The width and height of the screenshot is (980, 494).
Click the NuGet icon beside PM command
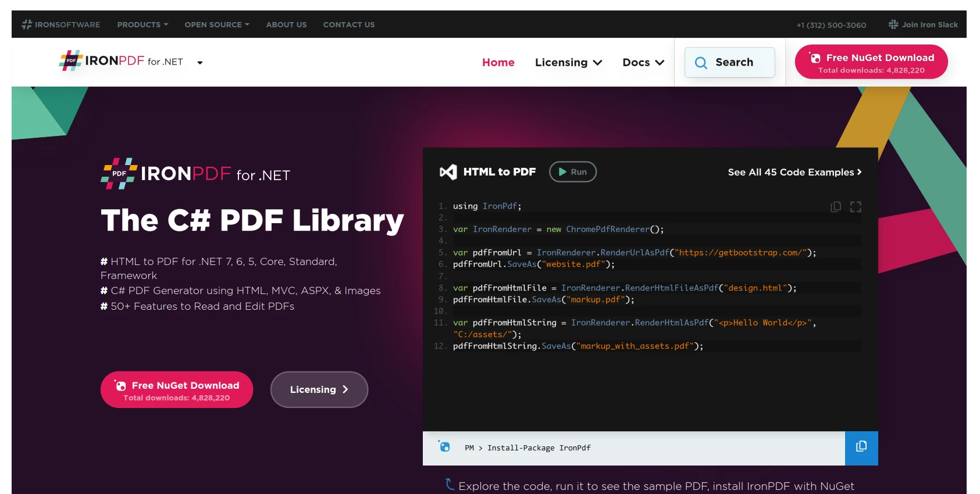point(444,446)
